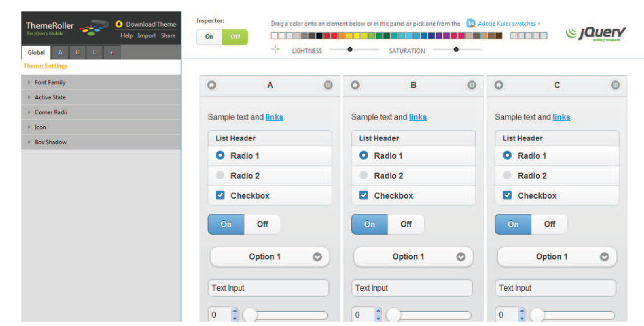Select Radio 2 in swatch A
The height and width of the screenshot is (326, 644).
pyautogui.click(x=220, y=175)
